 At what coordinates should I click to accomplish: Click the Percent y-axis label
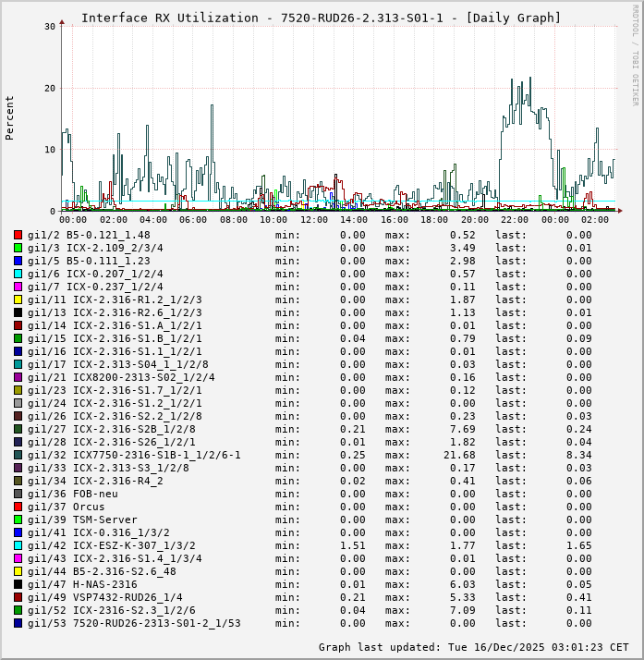[9, 118]
